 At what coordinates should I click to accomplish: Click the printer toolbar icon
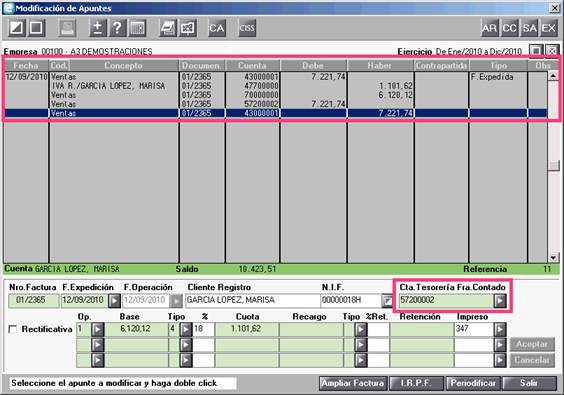168,28
